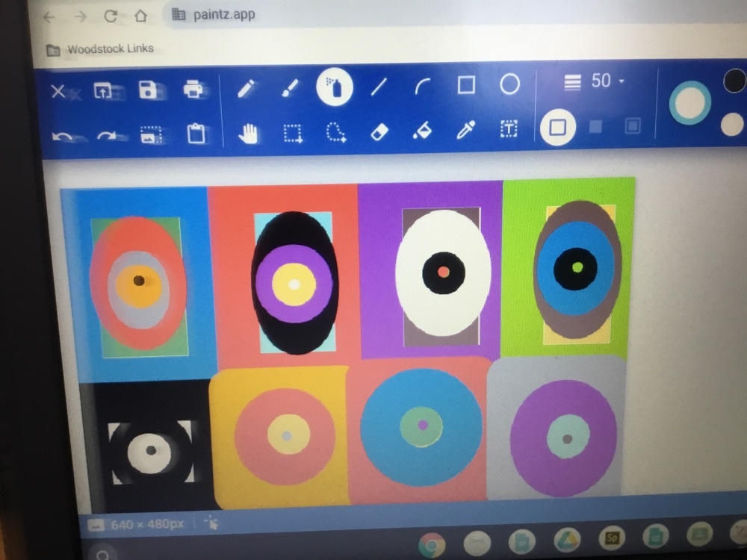Pick the cream palette color swatch
The height and width of the screenshot is (560, 747).
tap(733, 125)
